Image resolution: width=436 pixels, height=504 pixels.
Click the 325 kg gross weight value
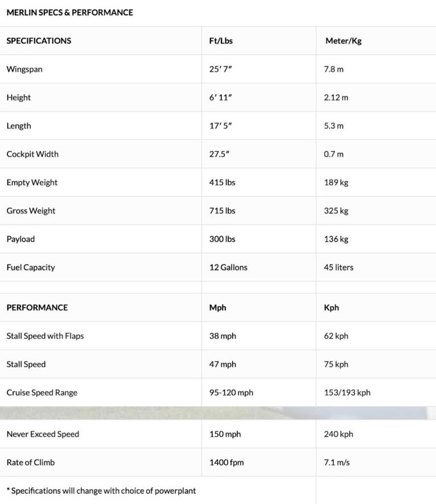coord(336,211)
